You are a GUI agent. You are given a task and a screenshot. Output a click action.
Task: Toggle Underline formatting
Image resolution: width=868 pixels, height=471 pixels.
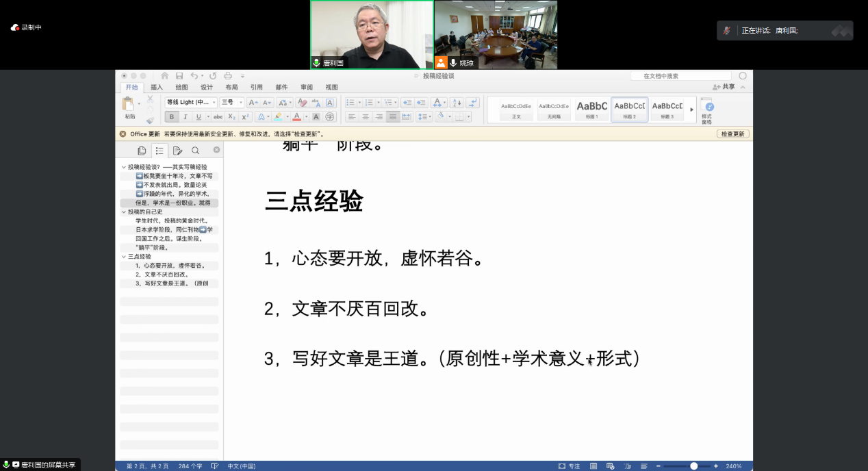point(199,117)
